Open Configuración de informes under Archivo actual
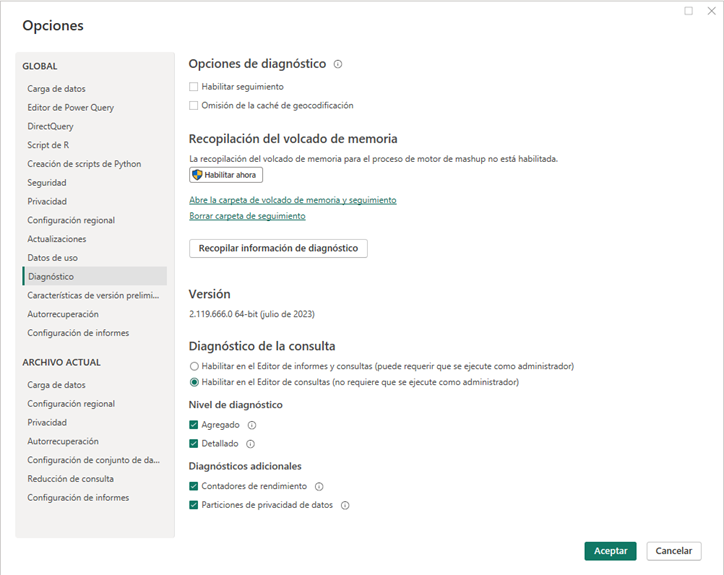The image size is (724, 575). tap(95, 497)
